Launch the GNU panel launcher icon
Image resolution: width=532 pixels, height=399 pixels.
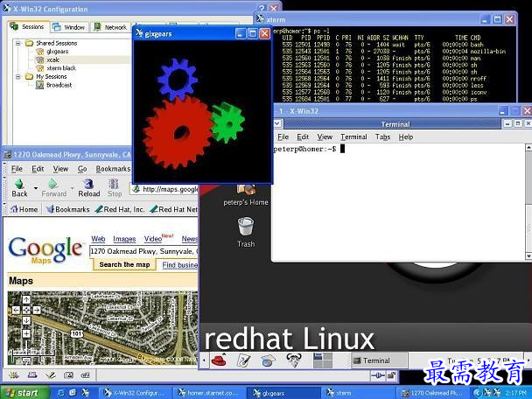click(x=294, y=360)
